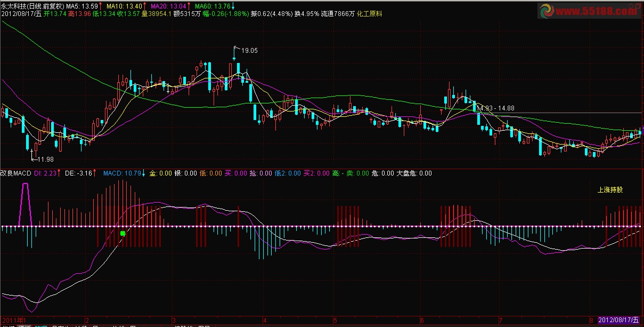The image size is (644, 327).
Task: Click the amplitude value 振0.62(4.48%)
Action: coord(272,13)
